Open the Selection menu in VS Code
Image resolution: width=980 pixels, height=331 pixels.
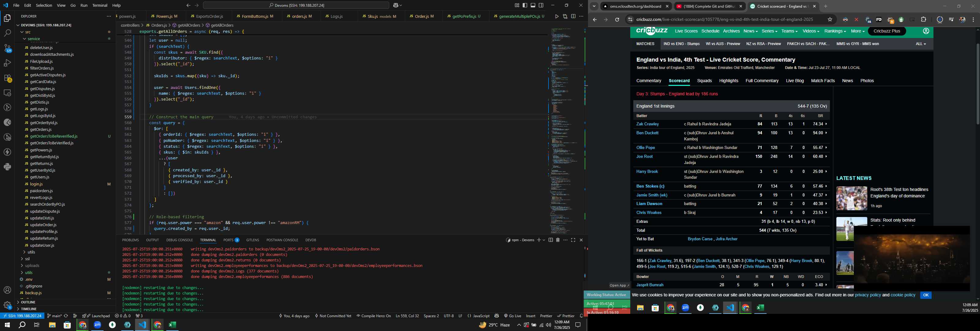[x=44, y=5]
